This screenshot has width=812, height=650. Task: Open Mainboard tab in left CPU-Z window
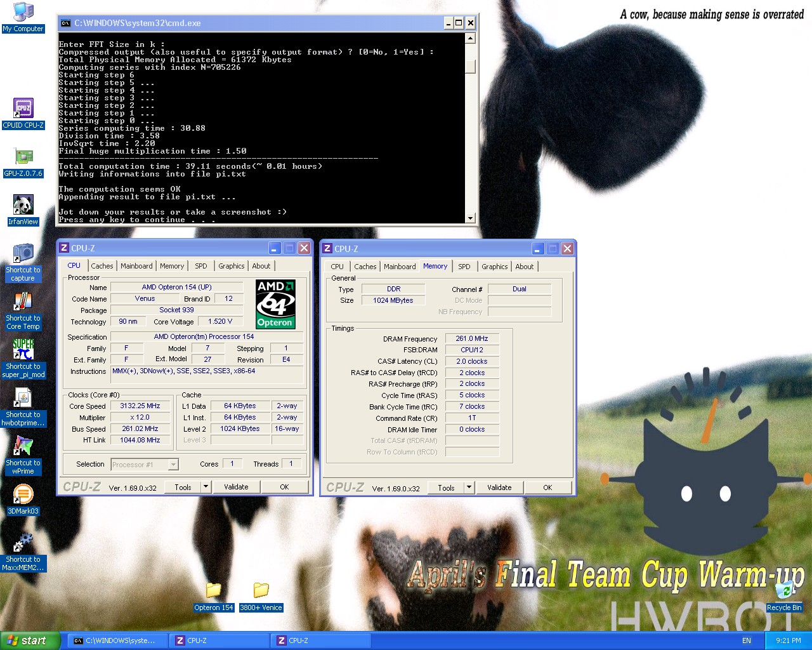click(x=136, y=266)
